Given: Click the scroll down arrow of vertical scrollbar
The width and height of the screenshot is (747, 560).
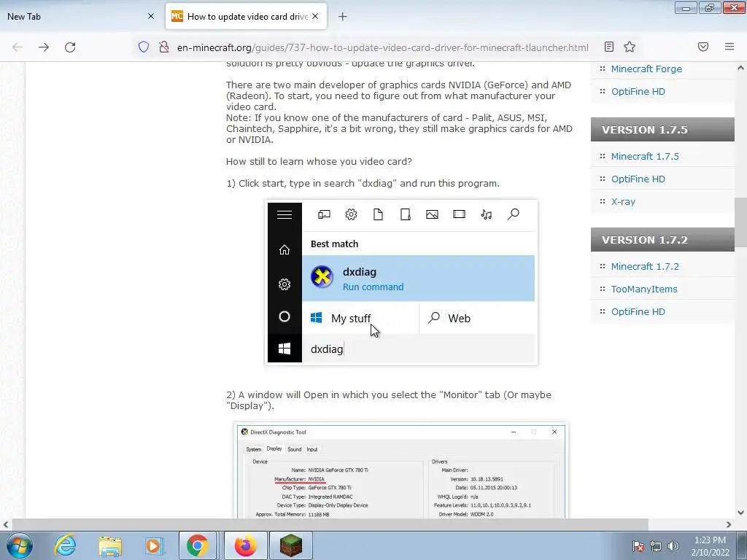Looking at the screenshot, I should tap(740, 513).
